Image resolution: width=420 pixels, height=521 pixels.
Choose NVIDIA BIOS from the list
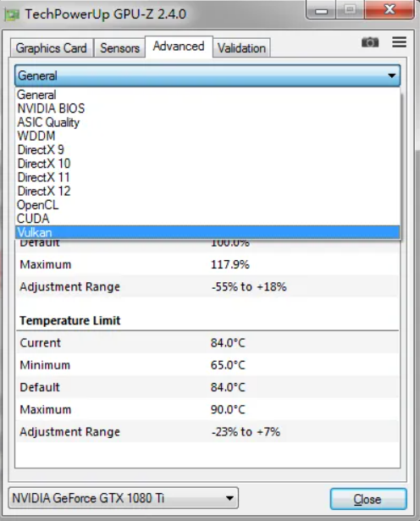coord(207,108)
